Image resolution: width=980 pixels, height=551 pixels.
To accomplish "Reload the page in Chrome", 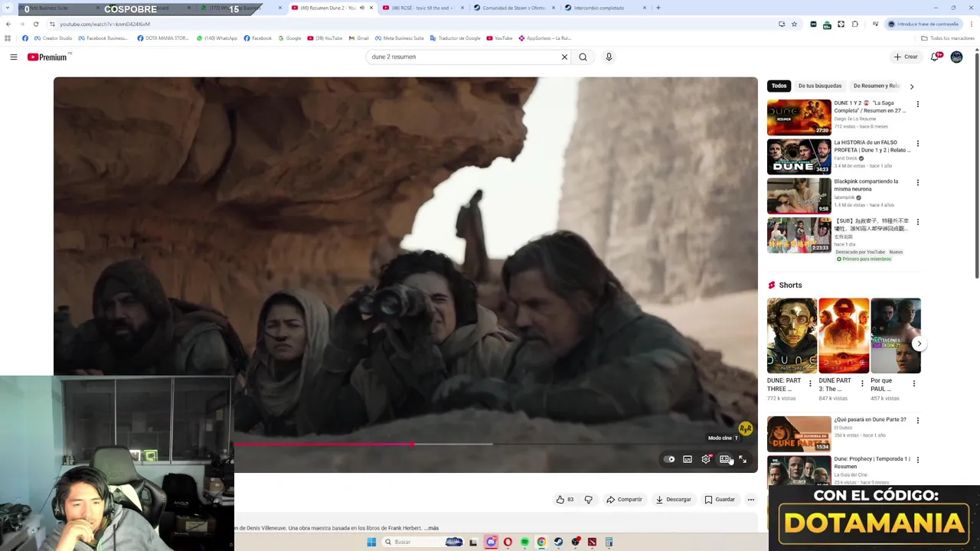I will [x=35, y=24].
